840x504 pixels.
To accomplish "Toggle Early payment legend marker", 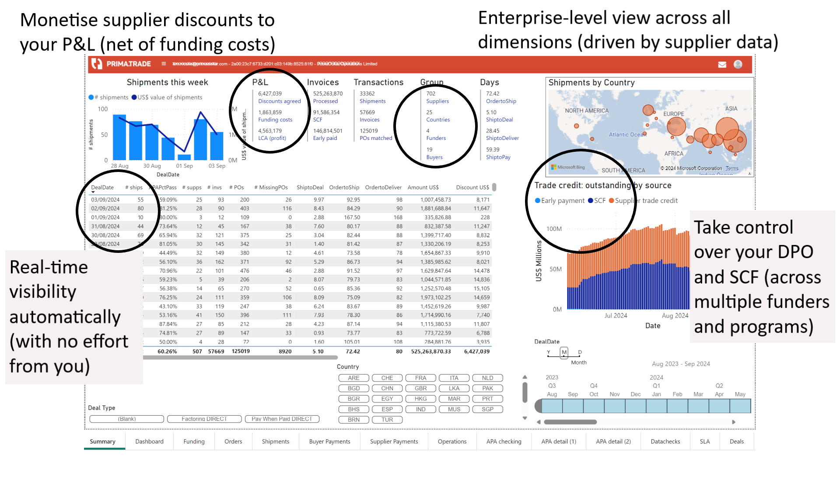I will tap(538, 200).
